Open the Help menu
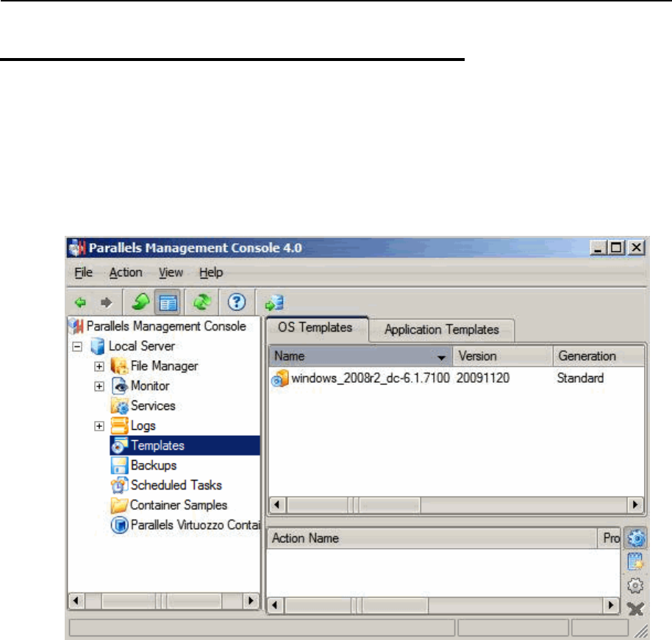The image size is (672, 640). (x=211, y=273)
